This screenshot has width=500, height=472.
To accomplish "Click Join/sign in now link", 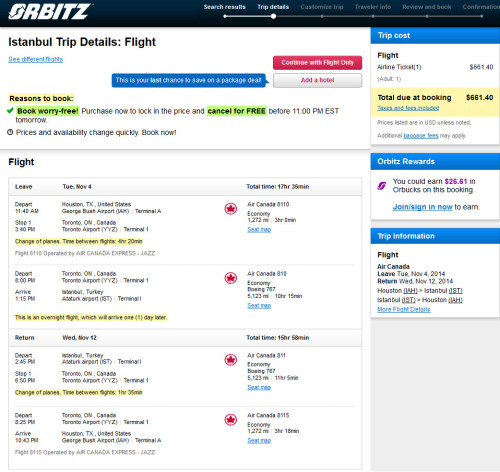I will coord(422,207).
